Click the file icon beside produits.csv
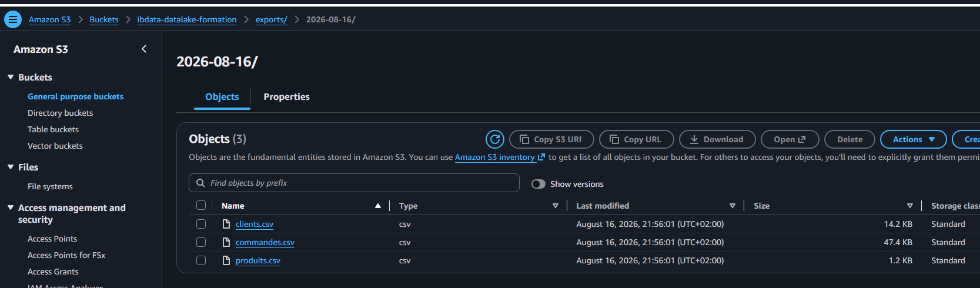The height and width of the screenshot is (288, 980). click(x=226, y=260)
